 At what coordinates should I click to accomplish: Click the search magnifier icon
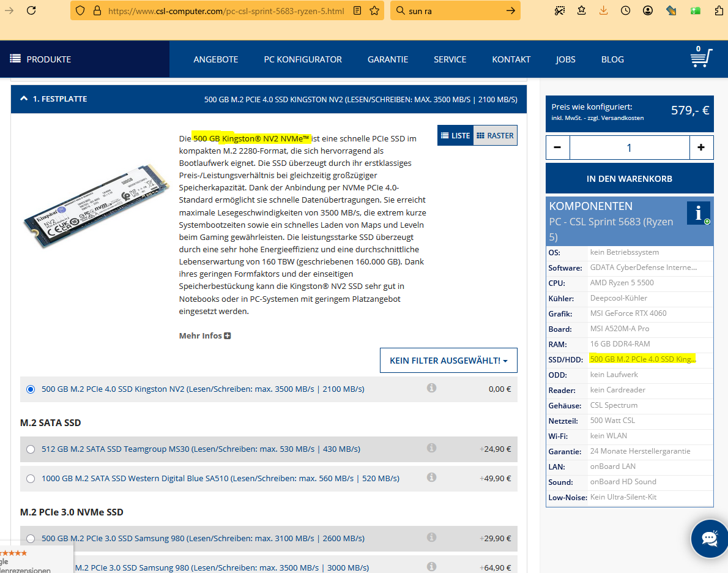tap(400, 10)
